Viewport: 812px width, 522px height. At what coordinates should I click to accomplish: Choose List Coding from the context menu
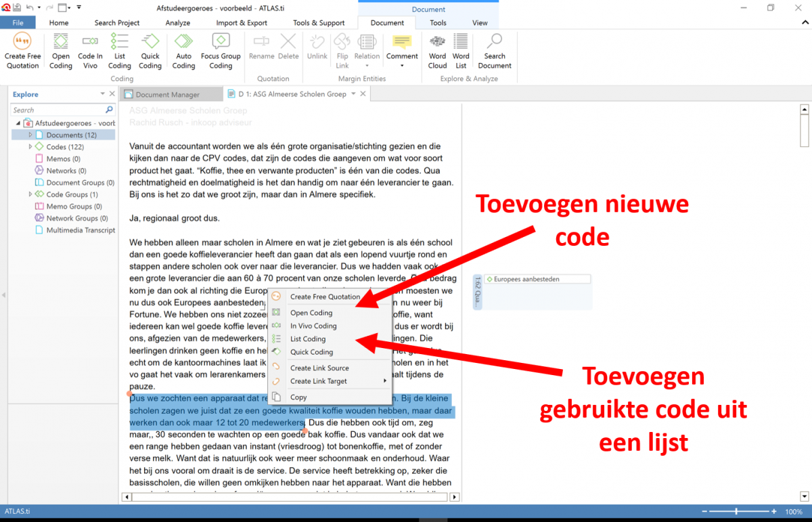pyautogui.click(x=308, y=339)
